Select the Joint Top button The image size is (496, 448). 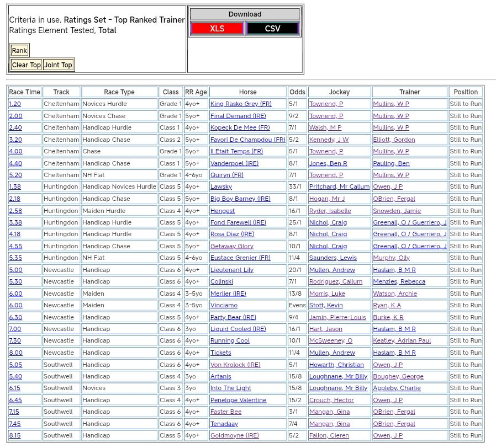point(59,65)
